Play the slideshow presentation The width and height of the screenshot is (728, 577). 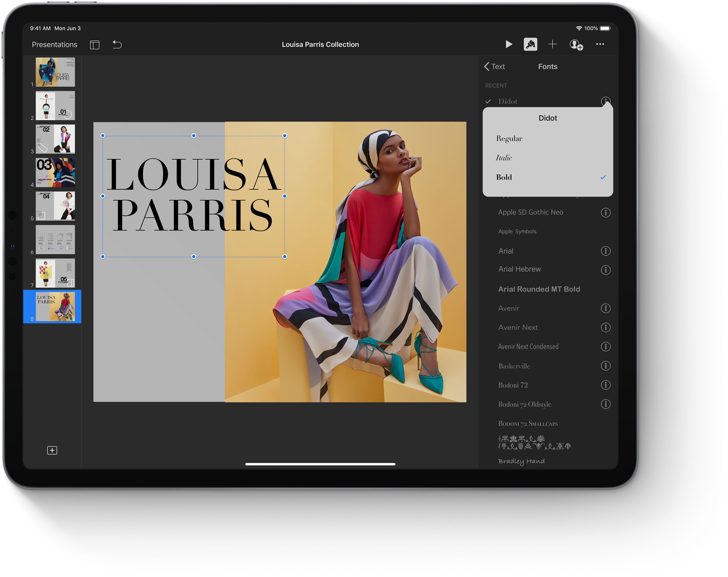[x=509, y=44]
